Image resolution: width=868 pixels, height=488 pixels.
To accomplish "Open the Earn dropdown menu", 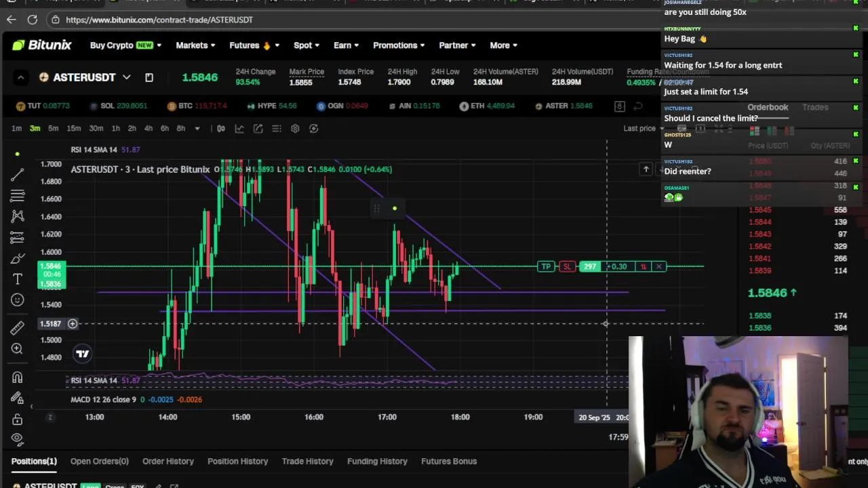I will click(x=346, y=45).
